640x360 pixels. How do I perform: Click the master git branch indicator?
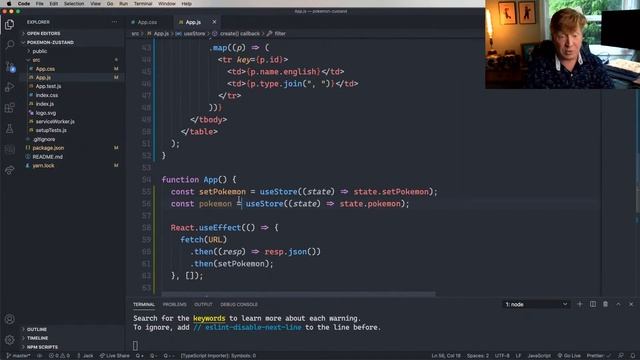click(x=18, y=356)
